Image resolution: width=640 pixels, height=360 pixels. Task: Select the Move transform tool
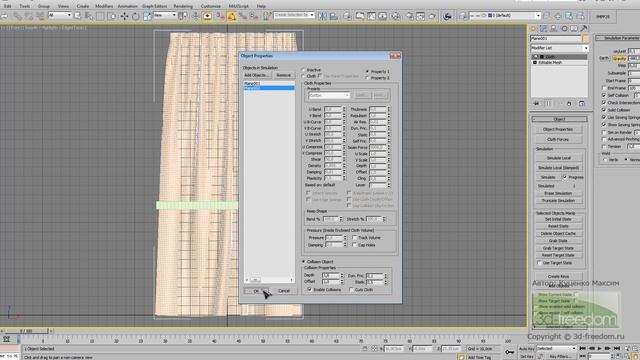coord(124,16)
